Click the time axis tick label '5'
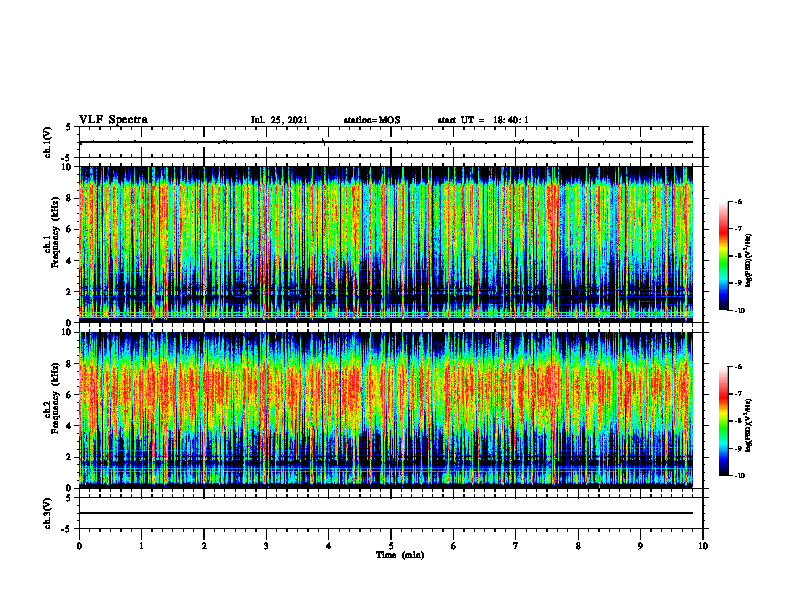The height and width of the screenshot is (612, 792). [391, 546]
